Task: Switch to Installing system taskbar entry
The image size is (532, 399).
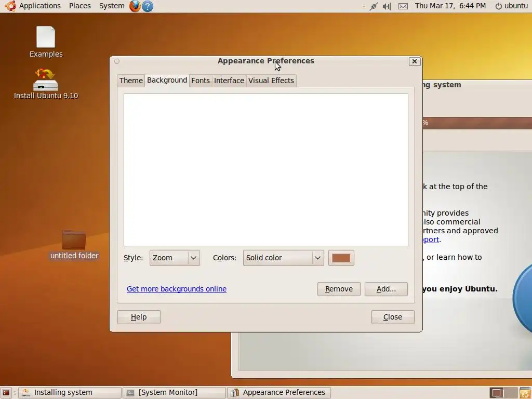Action: 70,393
